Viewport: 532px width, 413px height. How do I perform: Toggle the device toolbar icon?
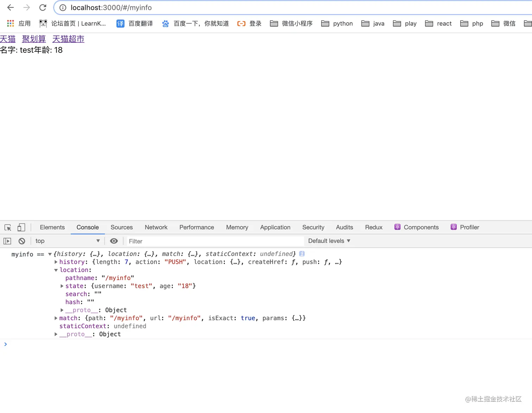tap(21, 228)
